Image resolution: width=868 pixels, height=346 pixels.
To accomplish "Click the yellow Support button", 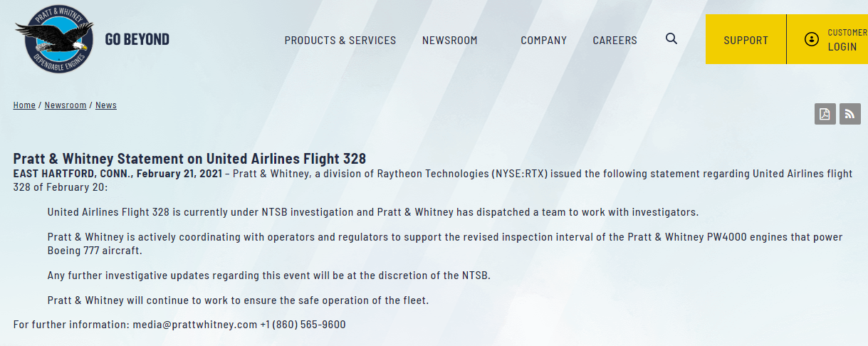I will [x=746, y=41].
